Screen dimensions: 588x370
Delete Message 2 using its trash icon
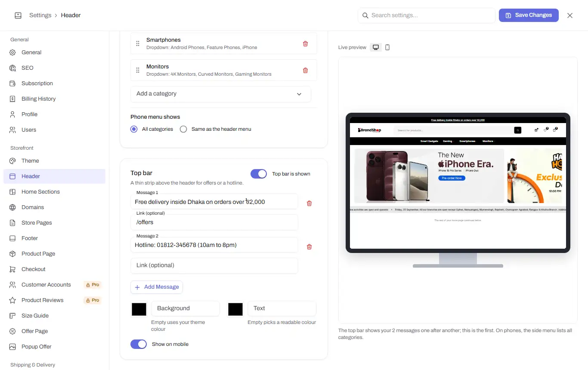coord(309,247)
